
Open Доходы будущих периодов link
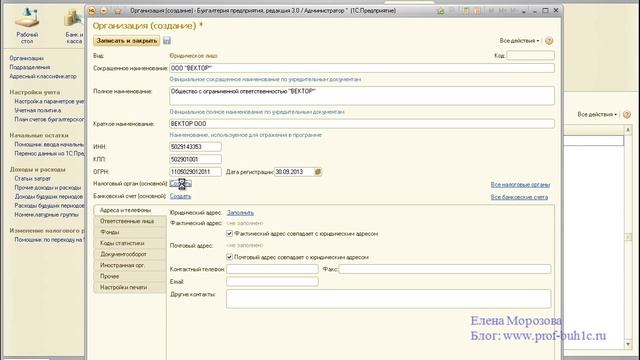coord(49,196)
